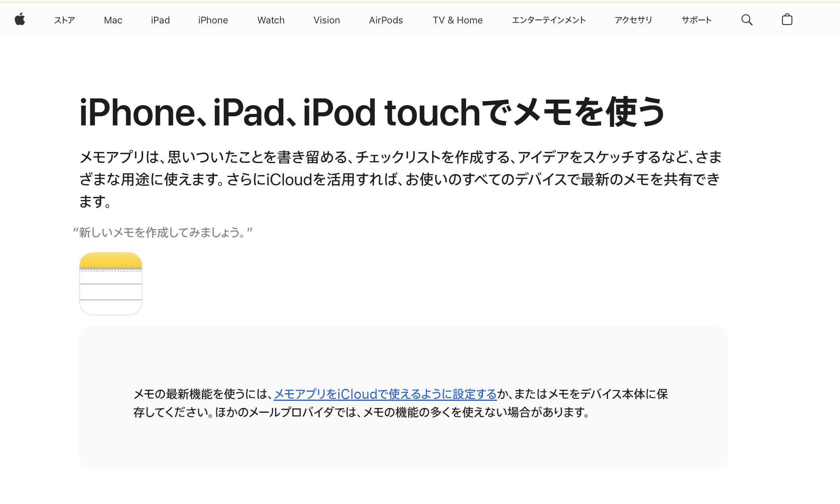Navigate to the iPhone page
Image resolution: width=840 pixels, height=504 pixels.
(x=213, y=20)
